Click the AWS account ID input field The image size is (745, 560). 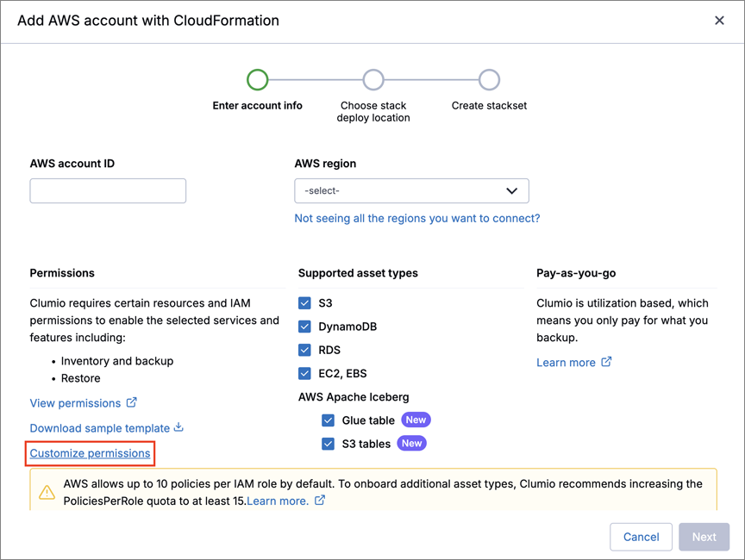(108, 190)
